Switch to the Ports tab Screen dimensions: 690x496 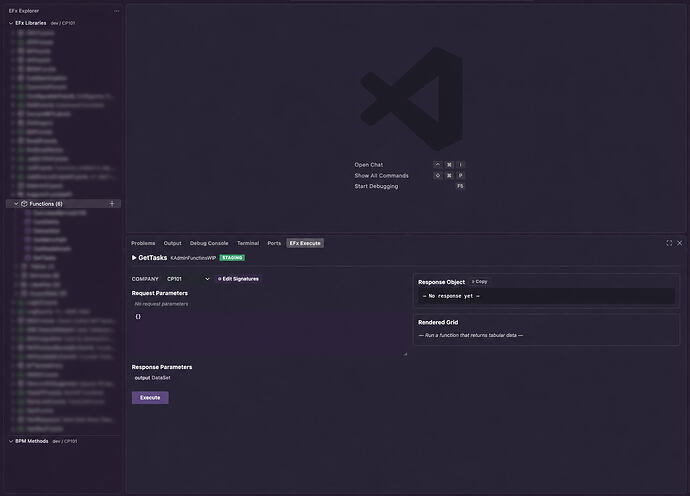pos(274,243)
